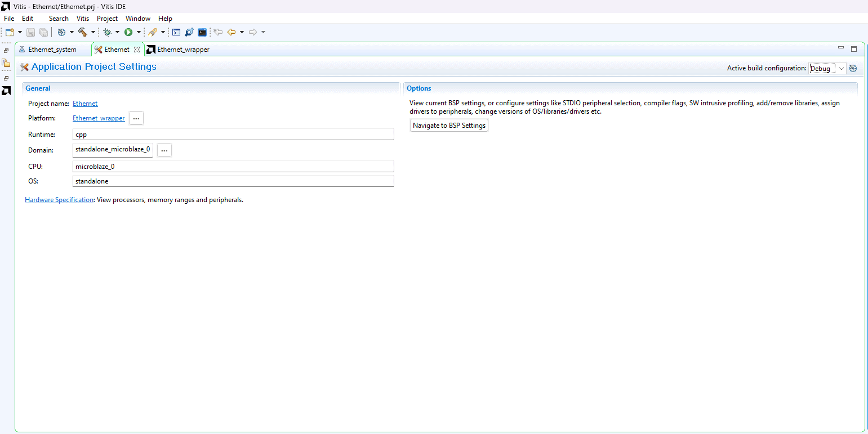Open the dropdown arrow next to Debug bug

point(117,32)
